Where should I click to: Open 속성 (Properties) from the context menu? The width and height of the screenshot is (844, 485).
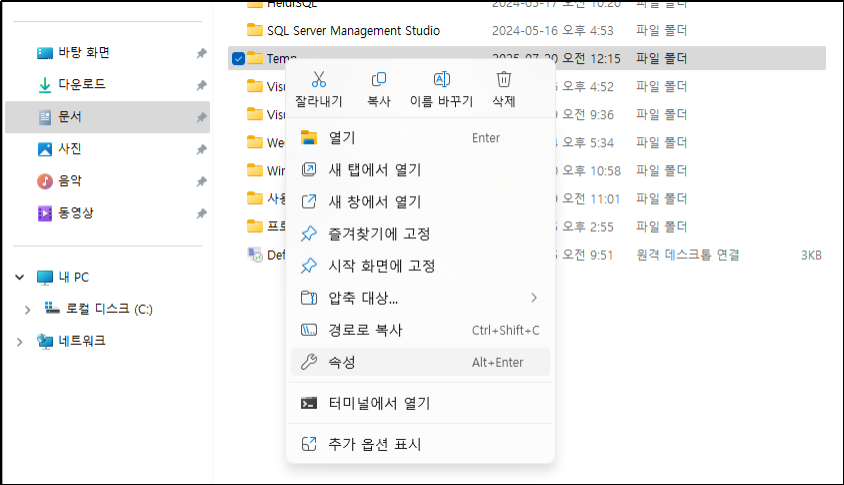pos(420,362)
